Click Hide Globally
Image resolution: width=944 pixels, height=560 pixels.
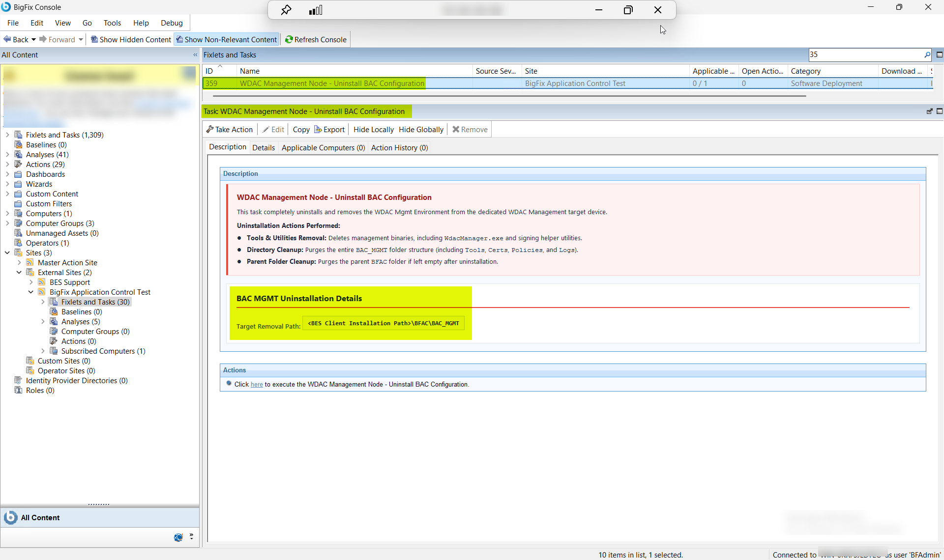click(421, 129)
